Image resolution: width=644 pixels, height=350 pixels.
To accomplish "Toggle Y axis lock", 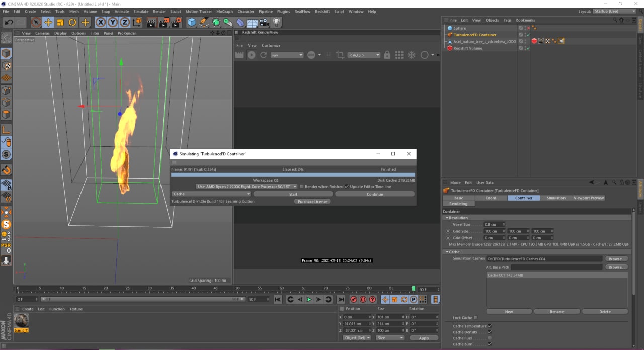I will coord(113,22).
